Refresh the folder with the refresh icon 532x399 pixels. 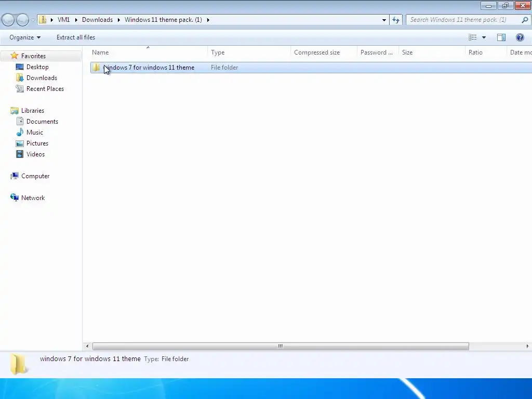pos(395,20)
